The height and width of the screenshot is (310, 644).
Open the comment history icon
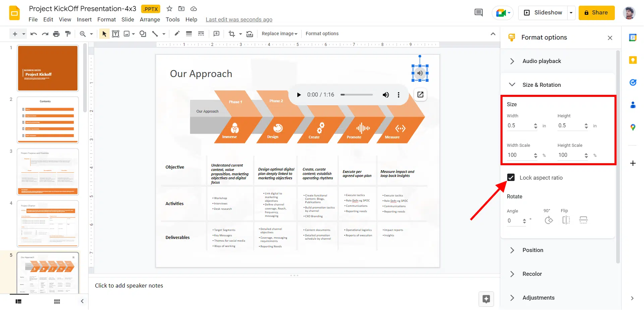(x=478, y=13)
